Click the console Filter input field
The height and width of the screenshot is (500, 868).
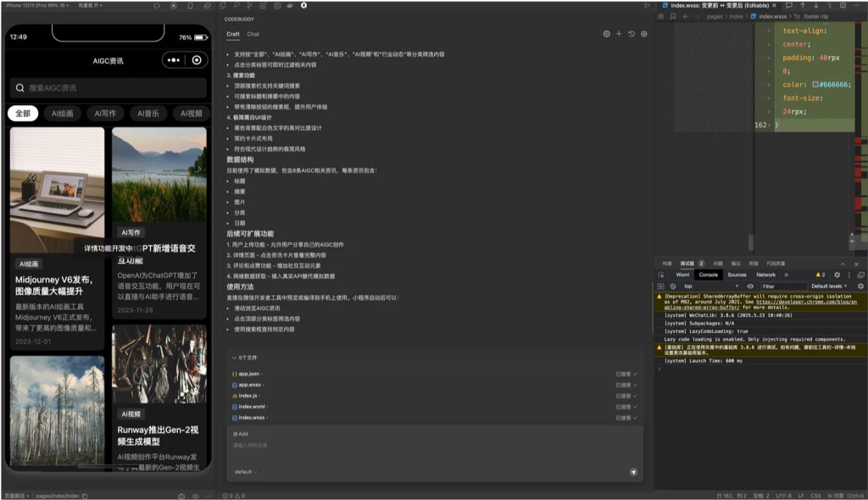783,286
